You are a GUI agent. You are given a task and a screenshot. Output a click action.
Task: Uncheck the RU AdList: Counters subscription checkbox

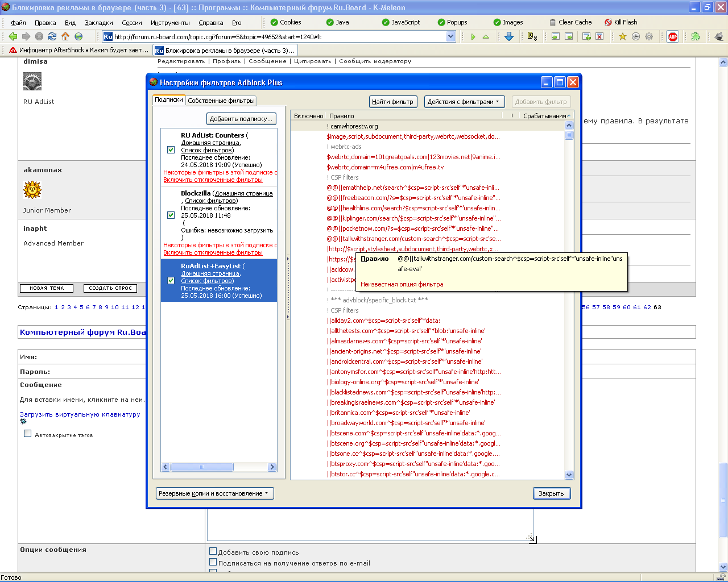171,150
